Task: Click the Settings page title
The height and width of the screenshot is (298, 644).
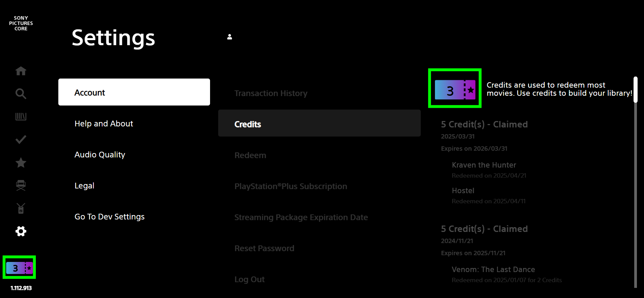Action: click(113, 38)
